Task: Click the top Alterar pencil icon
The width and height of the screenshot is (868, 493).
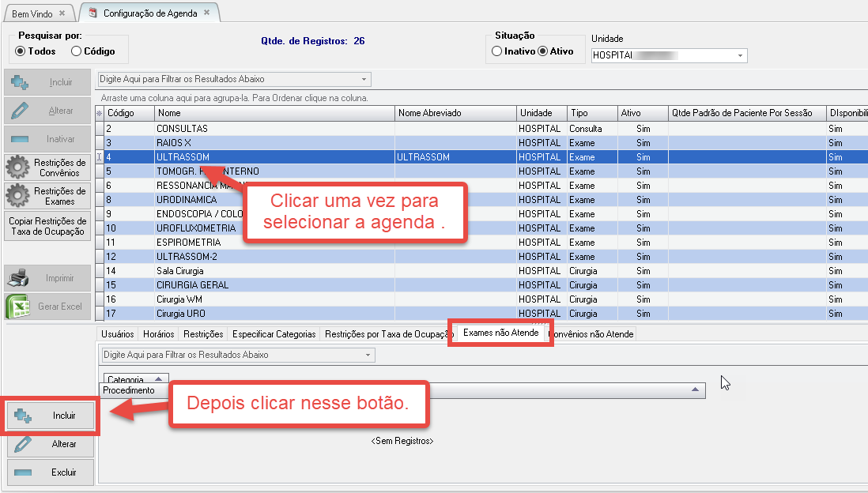Action: [21, 111]
